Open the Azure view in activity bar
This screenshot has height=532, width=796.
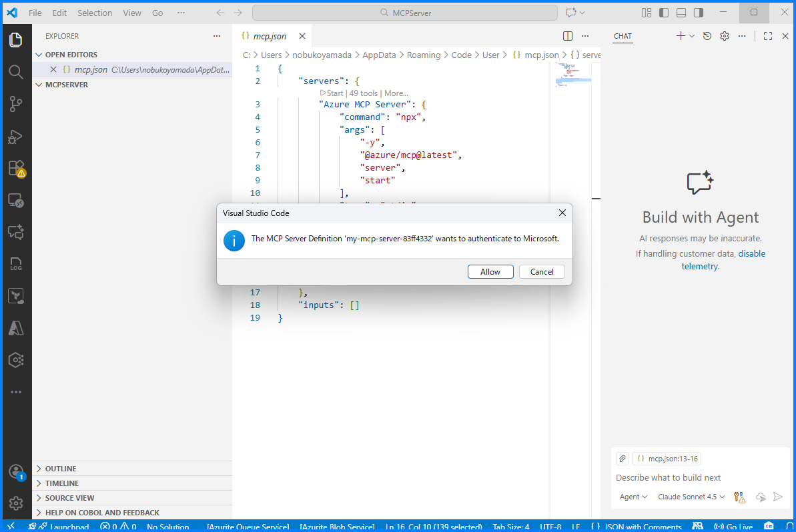tap(16, 328)
